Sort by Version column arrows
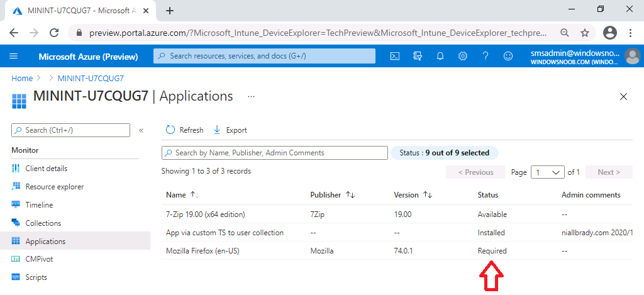 point(428,195)
